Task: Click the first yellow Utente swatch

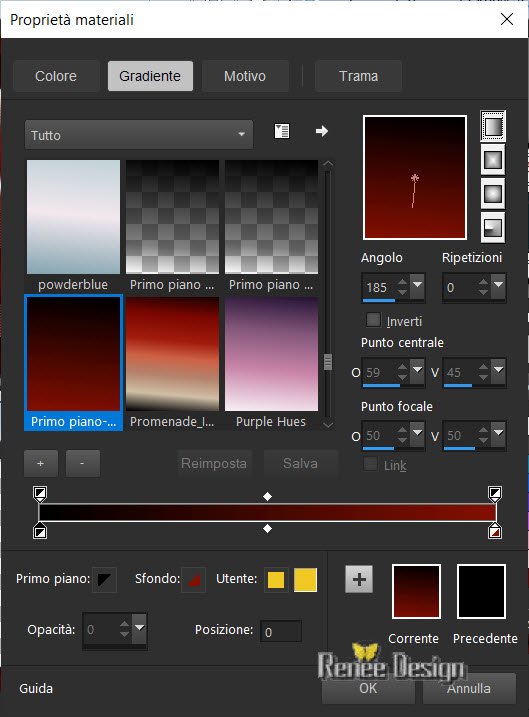Action: click(276, 579)
